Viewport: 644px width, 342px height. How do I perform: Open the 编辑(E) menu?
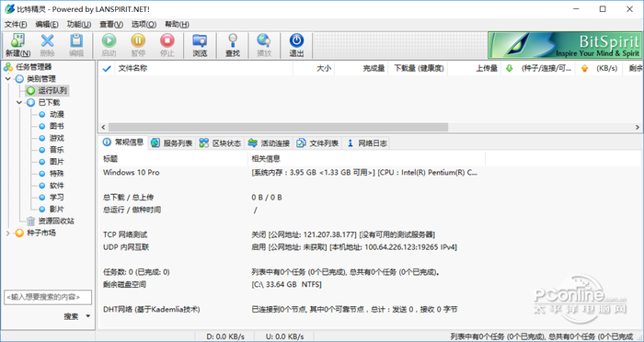[x=46, y=24]
